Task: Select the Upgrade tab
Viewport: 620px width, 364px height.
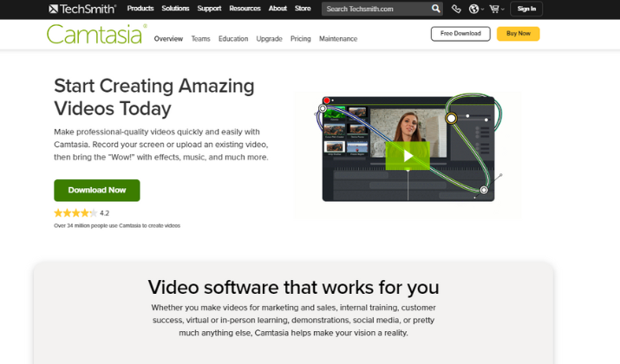Action: [270, 39]
